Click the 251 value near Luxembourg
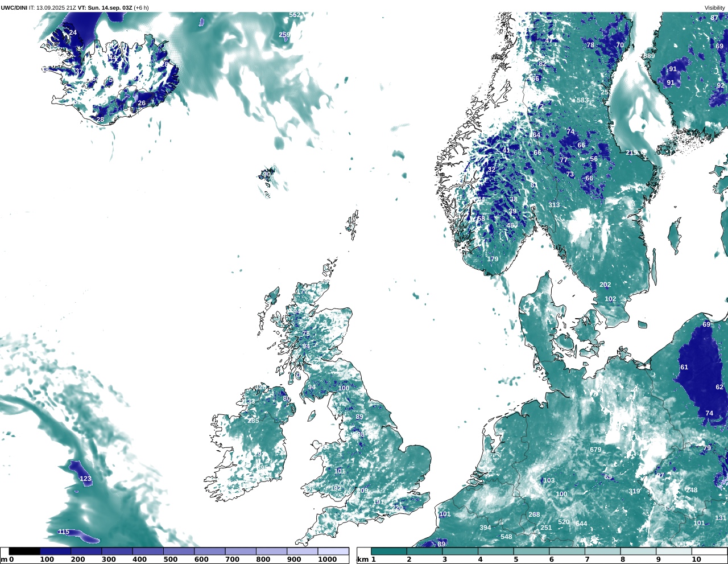 546,528
